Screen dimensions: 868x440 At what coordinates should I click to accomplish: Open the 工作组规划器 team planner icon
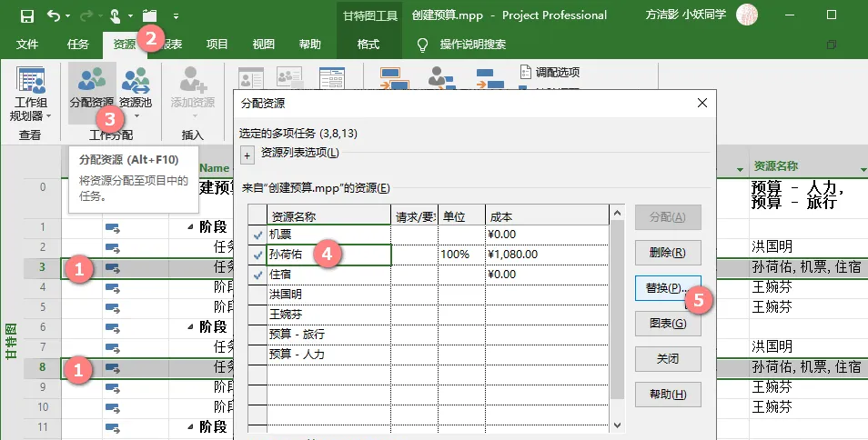pyautogui.click(x=31, y=80)
